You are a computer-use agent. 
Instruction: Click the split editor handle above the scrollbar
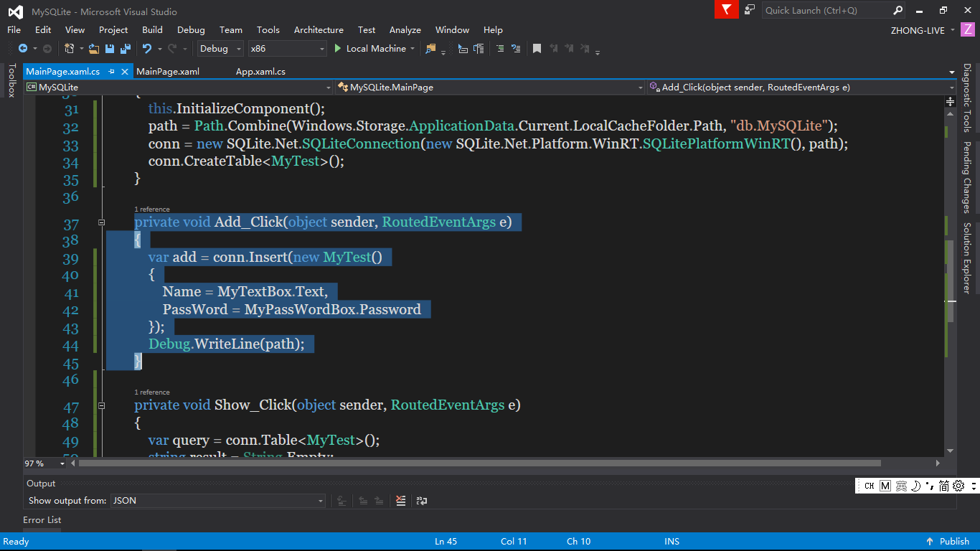pos(951,102)
